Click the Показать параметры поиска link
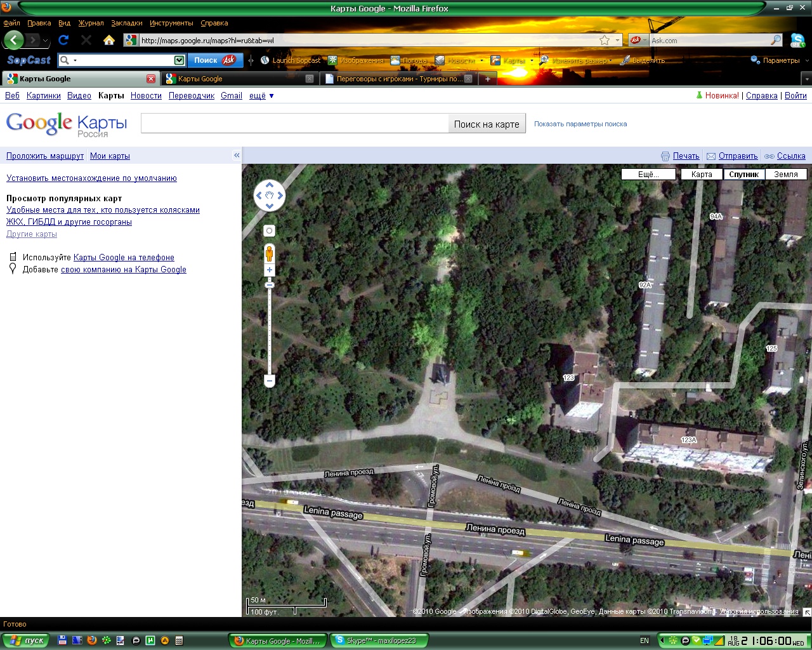The height and width of the screenshot is (650, 812). tap(580, 124)
